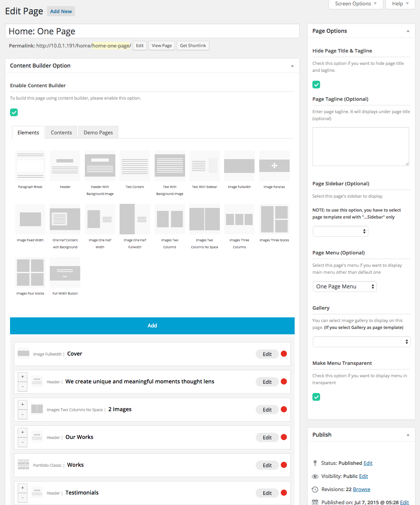Viewport: 420px width, 505px height.
Task: Open the Page Menu dropdown
Action: (x=344, y=286)
